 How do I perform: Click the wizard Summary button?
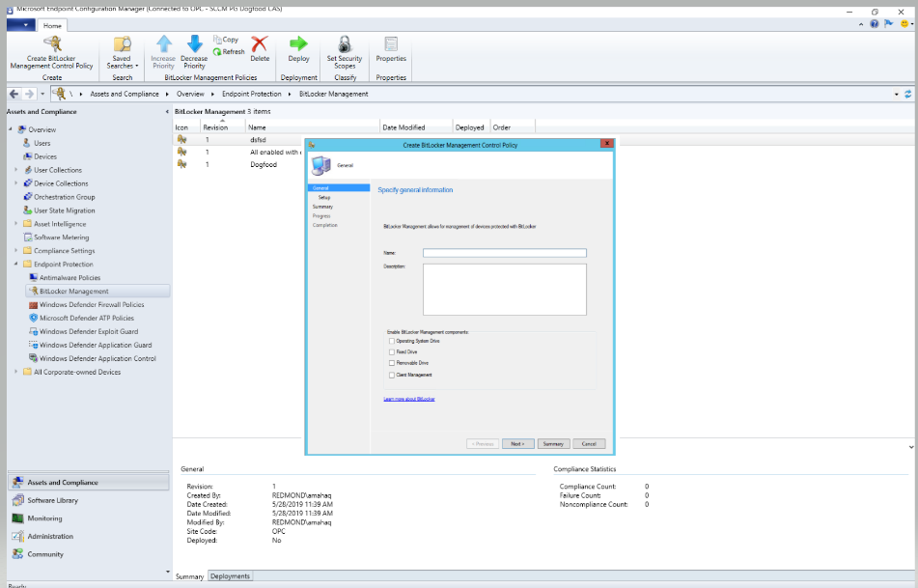553,444
